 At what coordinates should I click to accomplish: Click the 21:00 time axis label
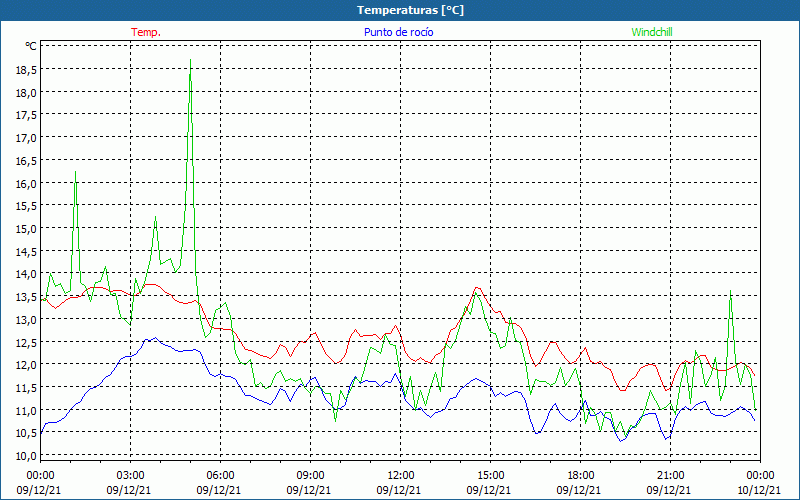[670, 476]
